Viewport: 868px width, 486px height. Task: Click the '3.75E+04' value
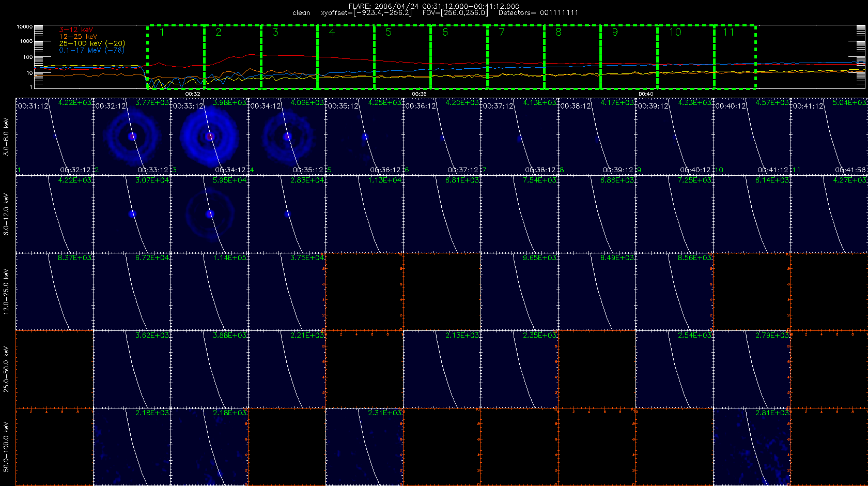(307, 258)
